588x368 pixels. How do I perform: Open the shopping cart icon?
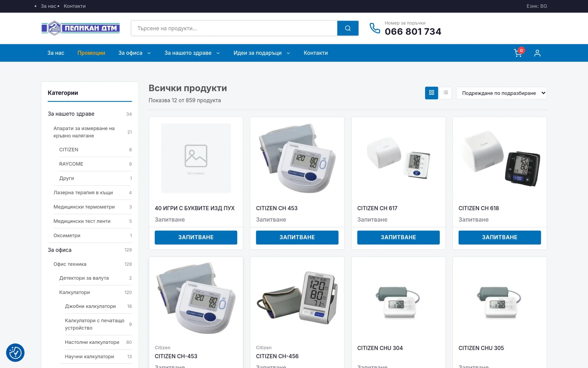point(518,53)
